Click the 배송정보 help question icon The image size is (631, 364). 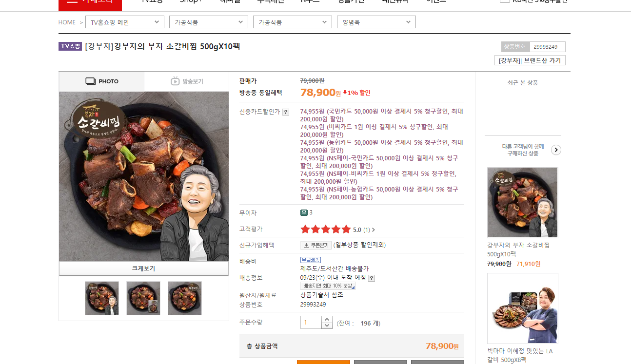point(372,278)
